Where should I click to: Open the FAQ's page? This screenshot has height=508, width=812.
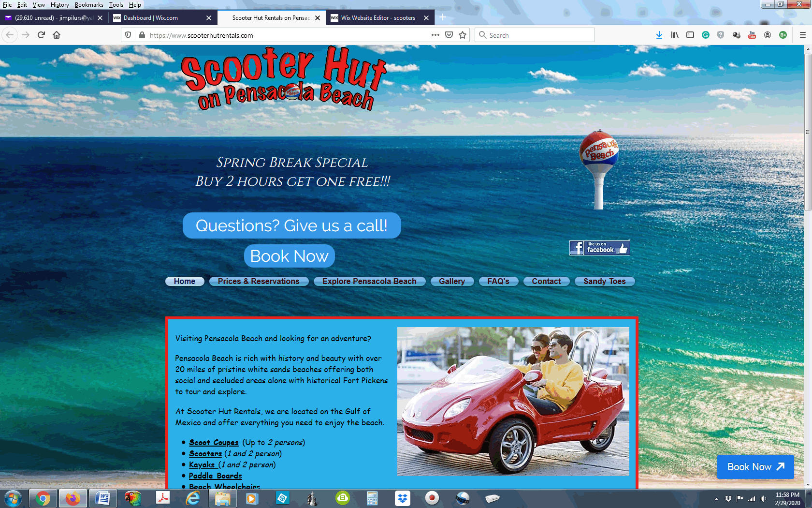[498, 281]
